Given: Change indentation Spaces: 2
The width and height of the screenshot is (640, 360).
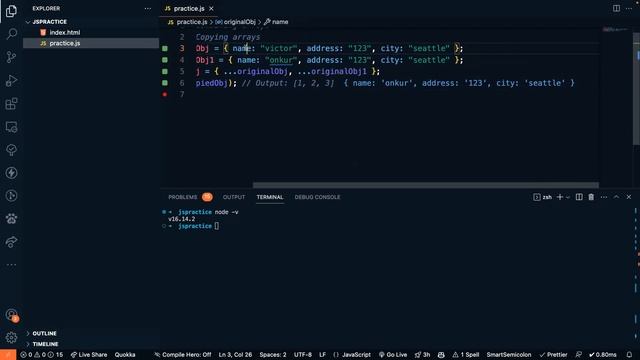Looking at the screenshot, I should tap(273, 355).
